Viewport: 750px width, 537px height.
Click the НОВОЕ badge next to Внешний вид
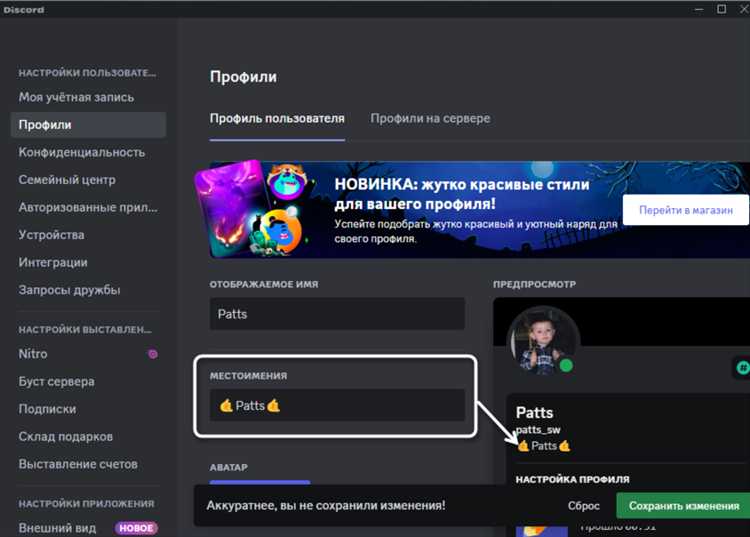coord(136,528)
